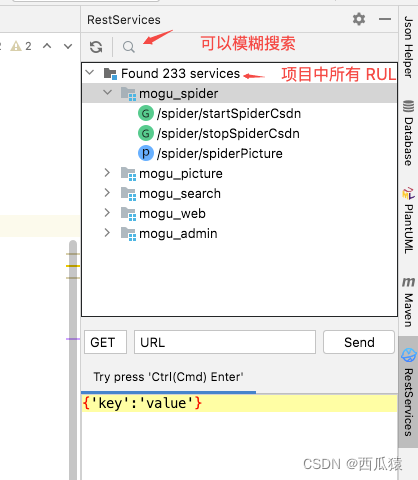The image size is (418, 480).
Task: Click mogu_picture module folder icon
Action: click(128, 174)
